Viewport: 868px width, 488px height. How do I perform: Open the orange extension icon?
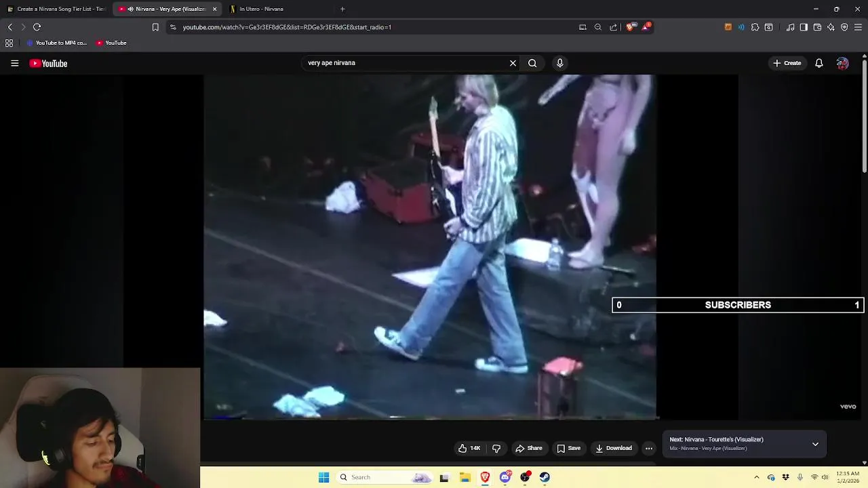click(x=728, y=27)
